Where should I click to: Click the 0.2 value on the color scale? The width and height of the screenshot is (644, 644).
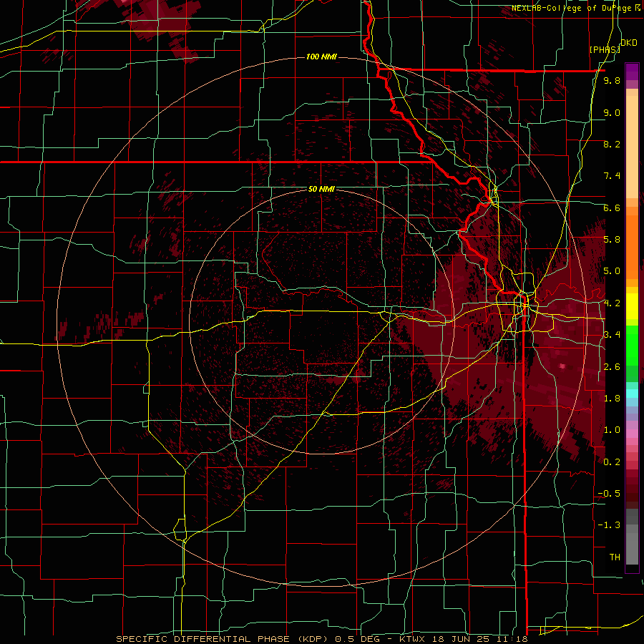(x=612, y=462)
